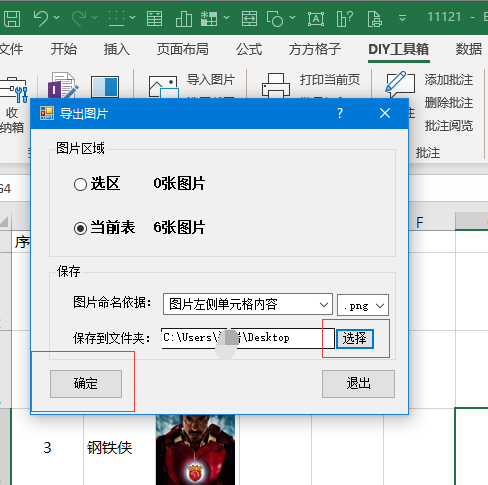Viewport: 488px width, 485px height.
Task: Click the document print preview icon
Action: pos(374,18)
